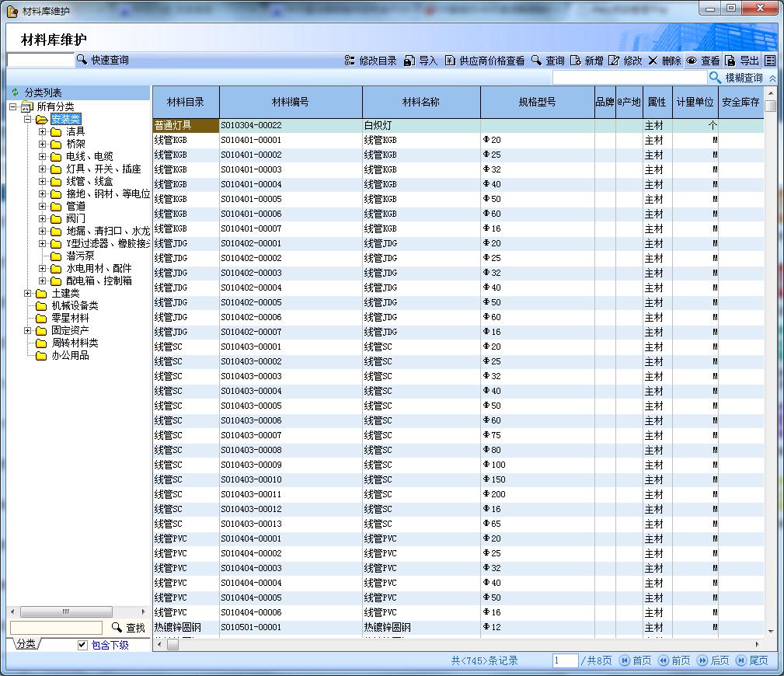Select the 办公用品 category
The height and width of the screenshot is (676, 784).
click(70, 355)
